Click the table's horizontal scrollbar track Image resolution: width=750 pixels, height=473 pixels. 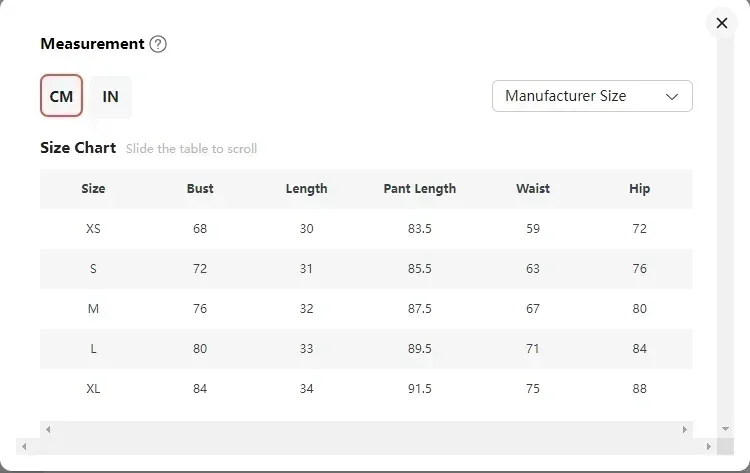(366, 429)
